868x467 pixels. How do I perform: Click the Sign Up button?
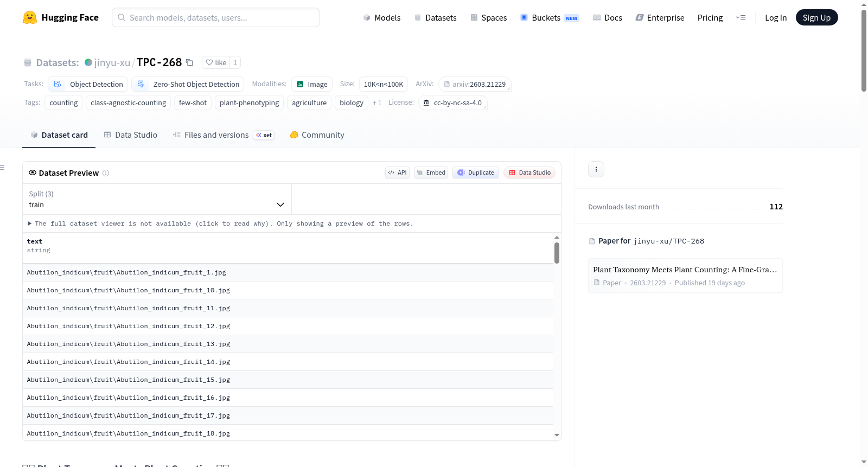click(x=816, y=17)
